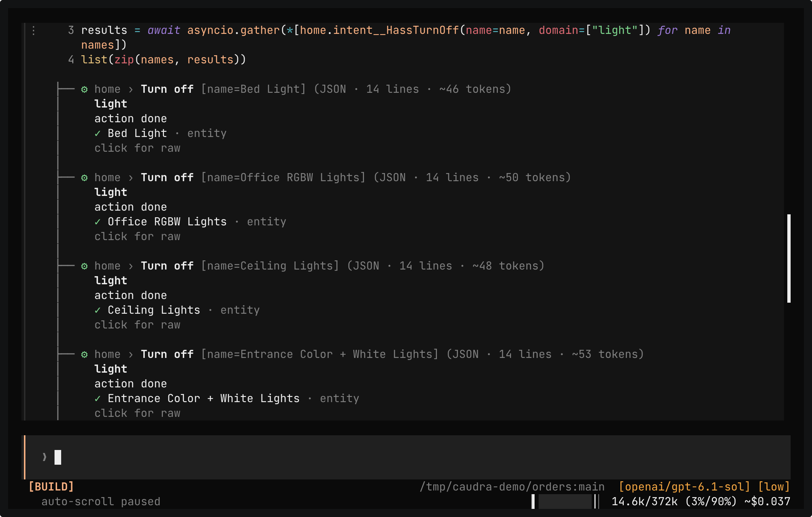Expand Turn off [name=Entrance Color + White Lights] header
812x517 pixels.
point(363,354)
